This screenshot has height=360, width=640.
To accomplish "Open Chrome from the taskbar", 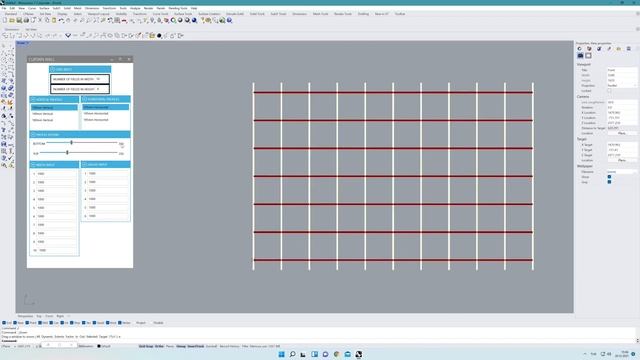I will pyautogui.click(x=336, y=354).
